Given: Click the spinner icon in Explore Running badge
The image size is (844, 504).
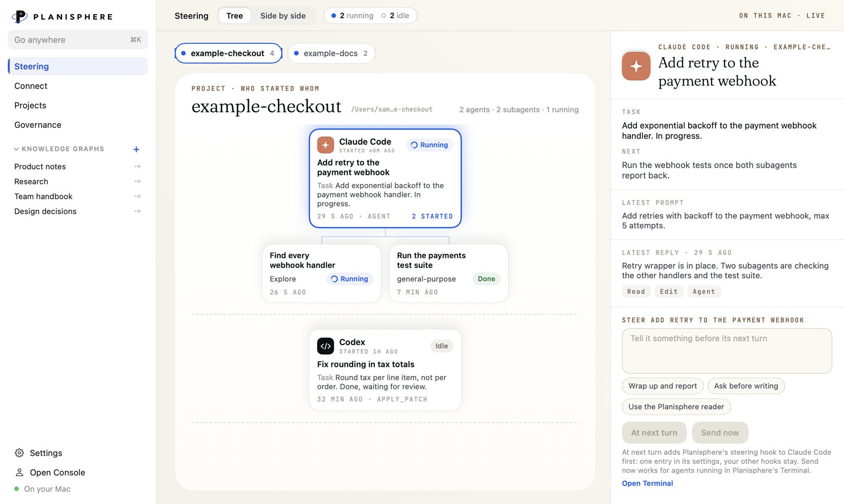Looking at the screenshot, I should click(x=334, y=279).
